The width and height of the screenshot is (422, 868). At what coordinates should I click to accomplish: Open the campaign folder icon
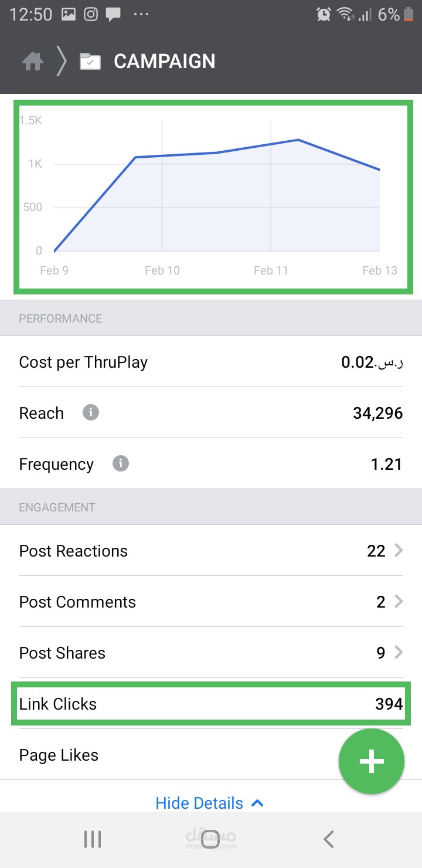(x=90, y=62)
